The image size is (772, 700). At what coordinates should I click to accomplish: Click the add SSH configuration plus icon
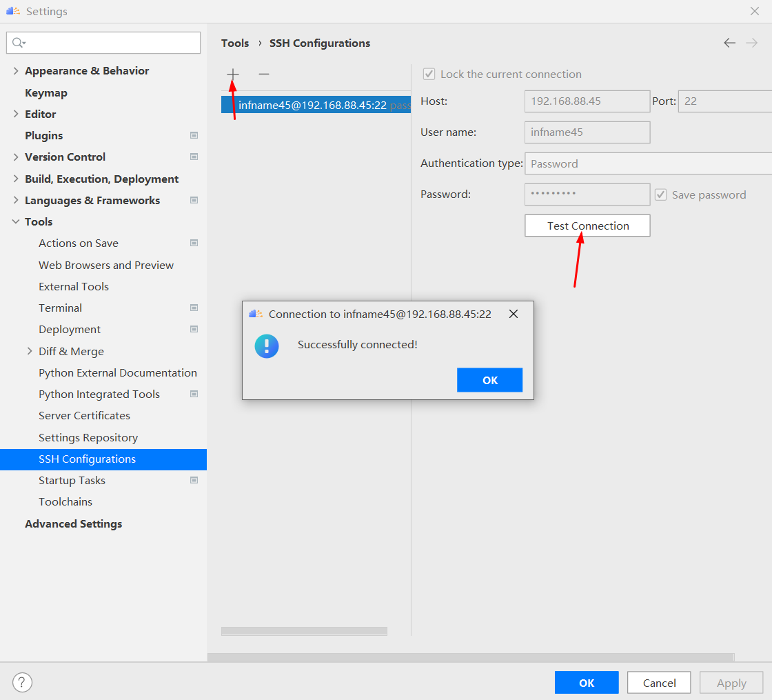coord(233,74)
